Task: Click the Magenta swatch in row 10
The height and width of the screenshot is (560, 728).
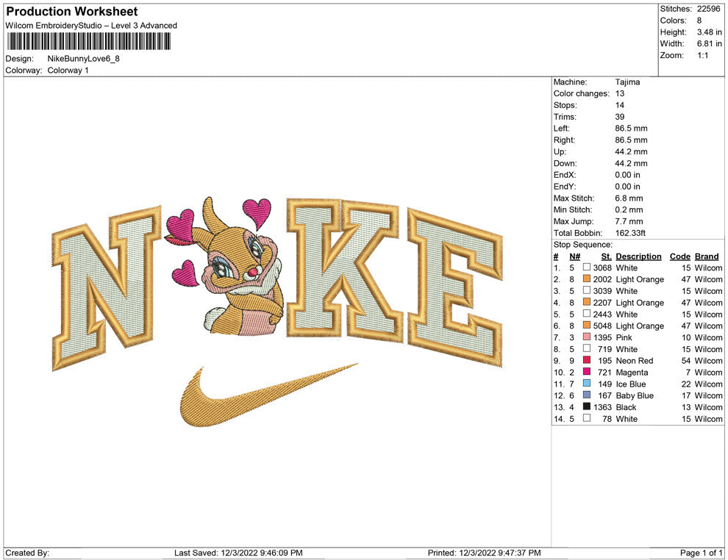Action: point(587,372)
